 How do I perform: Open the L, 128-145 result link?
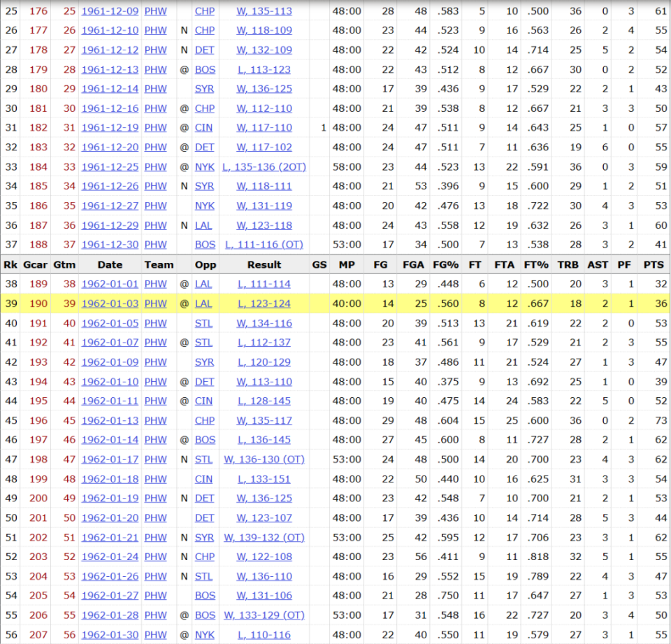(264, 401)
